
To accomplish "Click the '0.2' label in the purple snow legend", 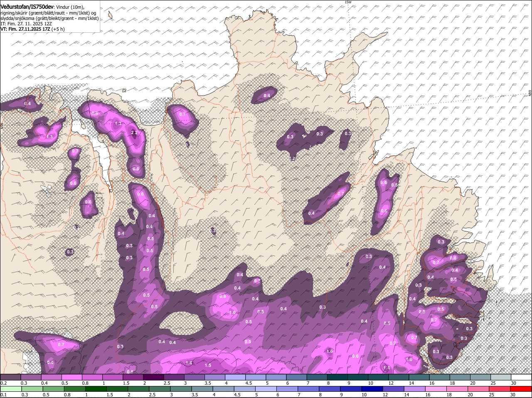I will tap(3, 383).
